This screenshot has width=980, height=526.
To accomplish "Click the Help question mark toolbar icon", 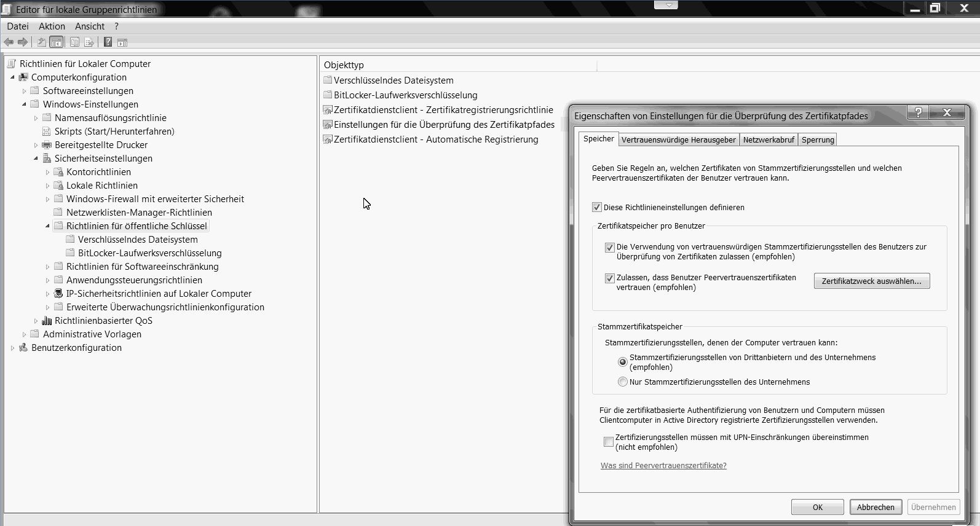I will click(x=108, y=42).
